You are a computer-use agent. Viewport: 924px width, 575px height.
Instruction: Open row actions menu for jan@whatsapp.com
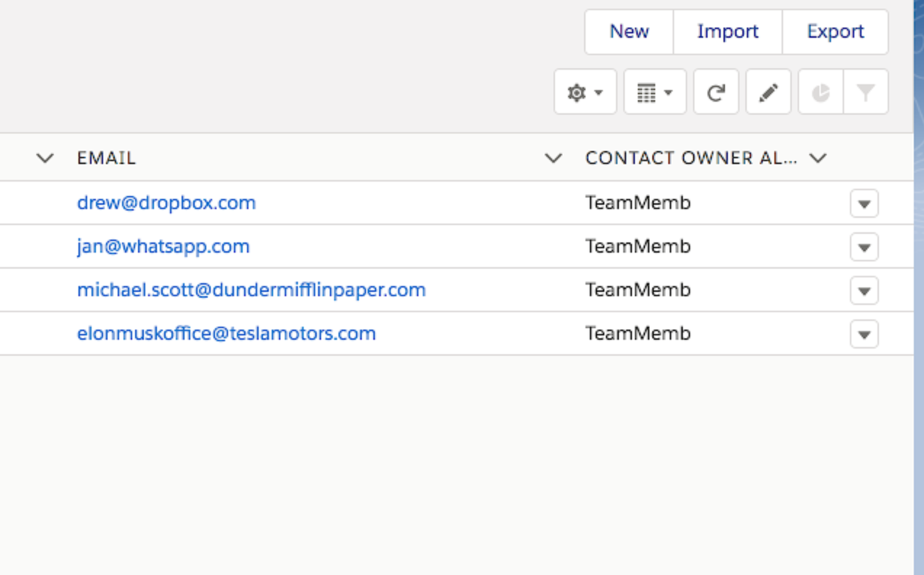click(x=864, y=247)
